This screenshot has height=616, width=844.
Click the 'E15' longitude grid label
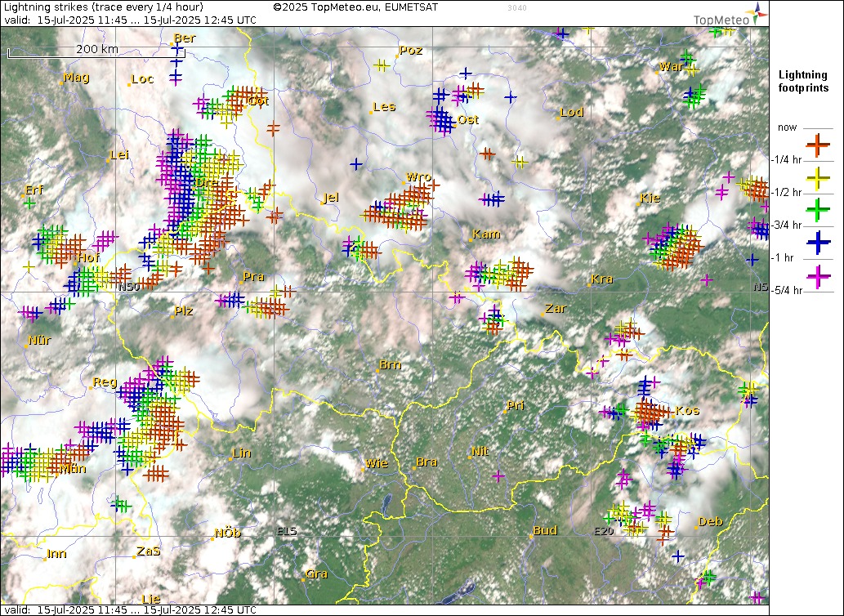287,531
